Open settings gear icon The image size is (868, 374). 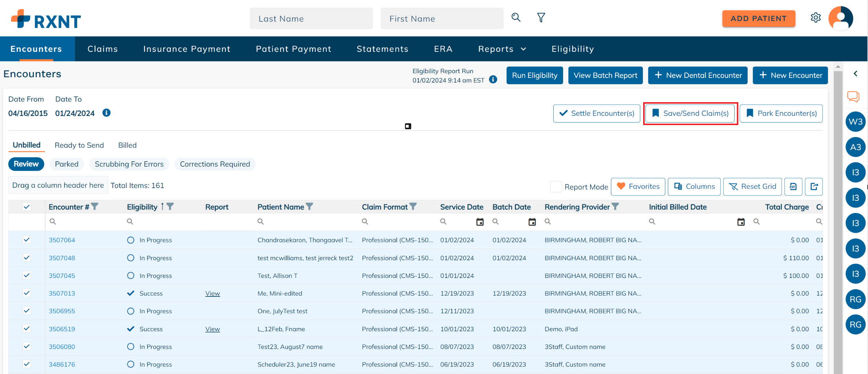[x=815, y=18]
